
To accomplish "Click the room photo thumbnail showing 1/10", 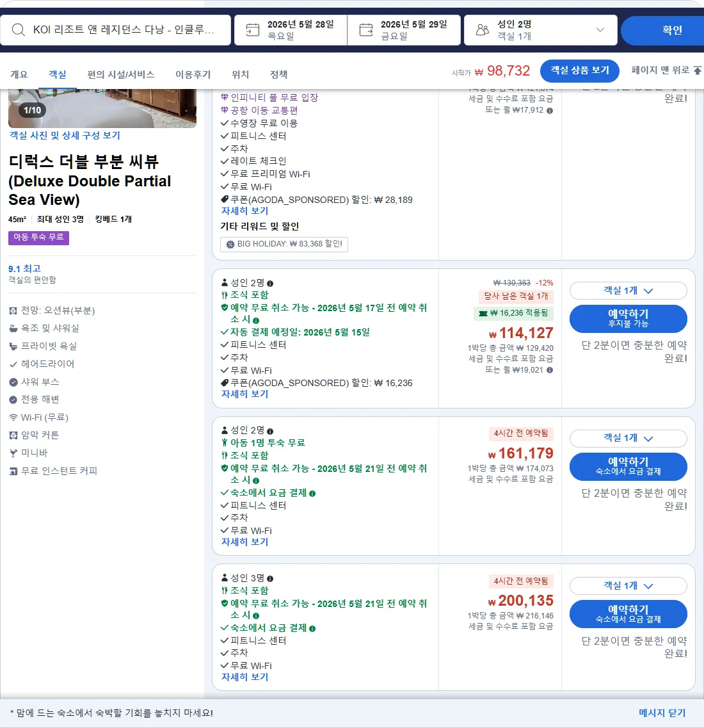I will pos(102,108).
